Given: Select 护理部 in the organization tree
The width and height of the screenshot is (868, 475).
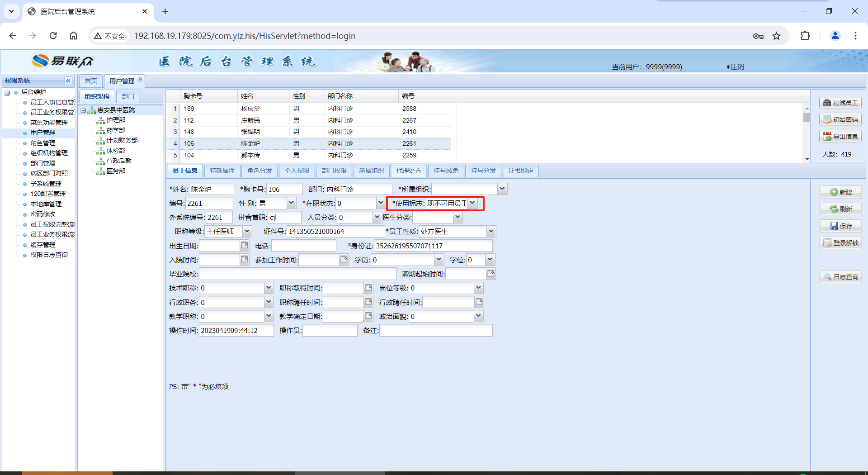Looking at the screenshot, I should click(x=116, y=120).
